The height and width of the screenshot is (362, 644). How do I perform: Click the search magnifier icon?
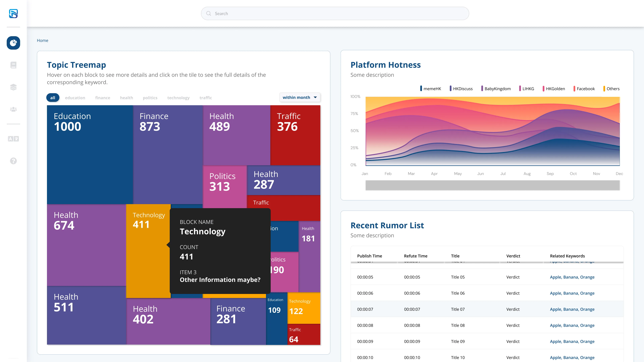208,13
